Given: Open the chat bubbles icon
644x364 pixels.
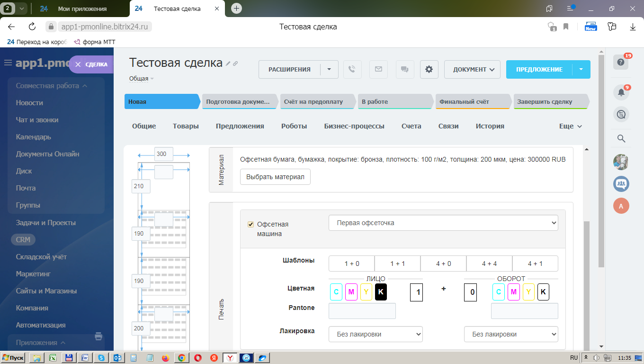Looking at the screenshot, I should pyautogui.click(x=404, y=69).
